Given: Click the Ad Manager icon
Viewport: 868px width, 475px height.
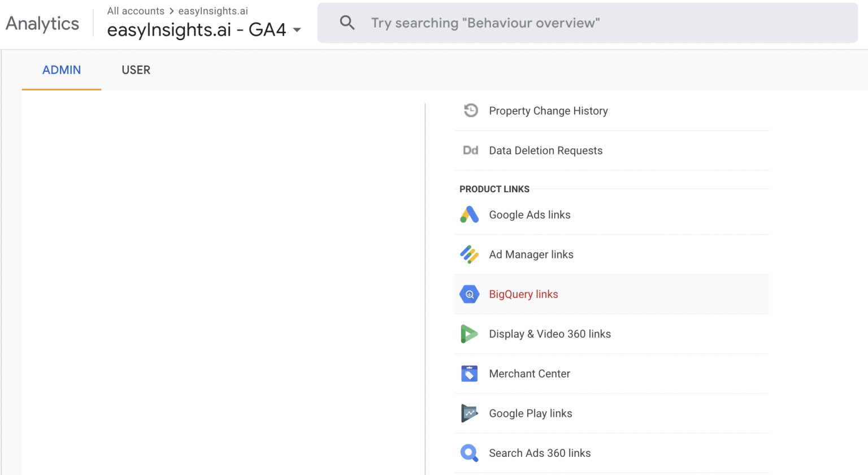Looking at the screenshot, I should [469, 254].
